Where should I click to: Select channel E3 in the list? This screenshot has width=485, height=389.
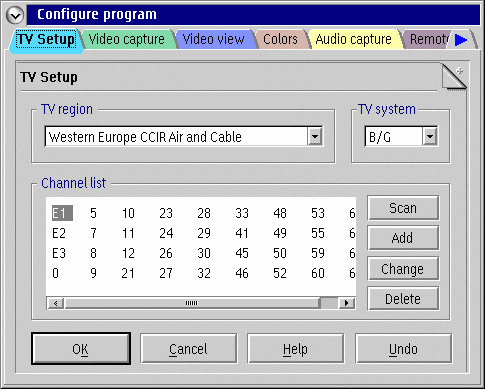[x=59, y=253]
